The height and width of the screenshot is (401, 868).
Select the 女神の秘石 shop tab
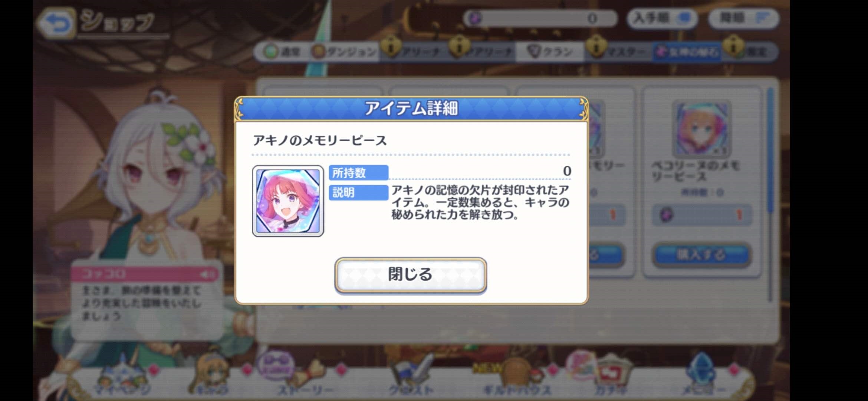pos(687,52)
